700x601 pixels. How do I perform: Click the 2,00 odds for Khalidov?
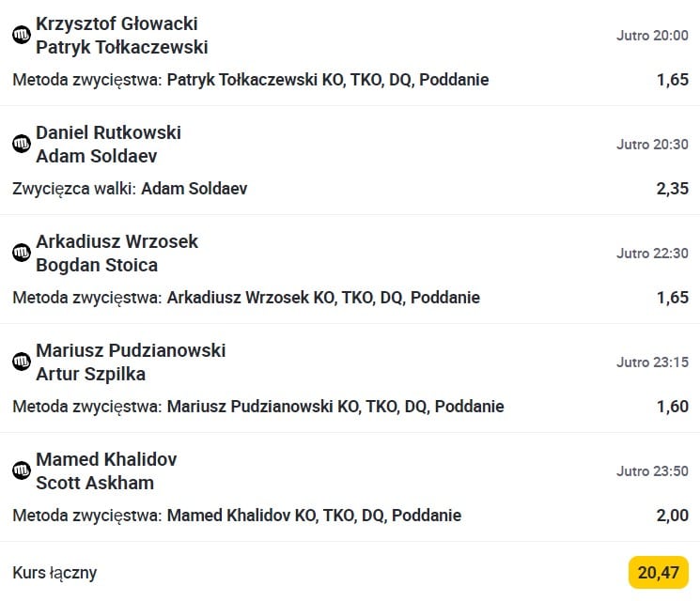tap(672, 516)
